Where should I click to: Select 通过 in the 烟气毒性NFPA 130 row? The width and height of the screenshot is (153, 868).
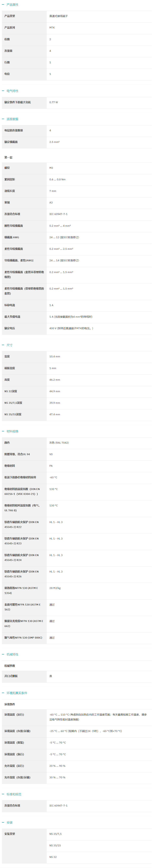click(x=52, y=638)
